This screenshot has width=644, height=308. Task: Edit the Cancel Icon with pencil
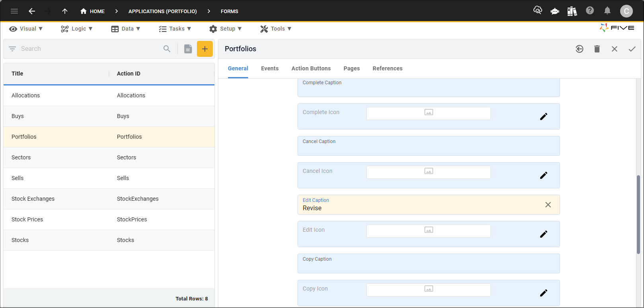(x=544, y=175)
